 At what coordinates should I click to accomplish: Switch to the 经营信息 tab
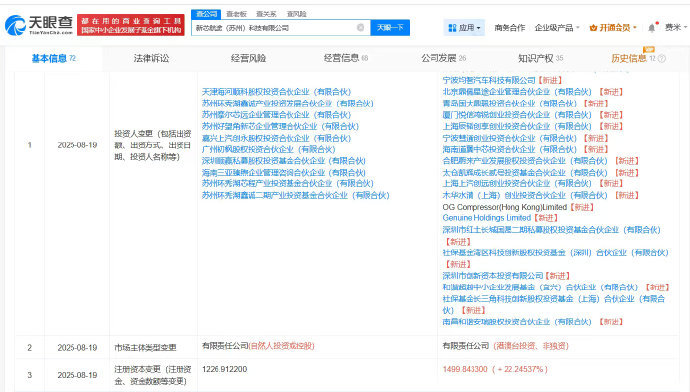tap(345, 59)
